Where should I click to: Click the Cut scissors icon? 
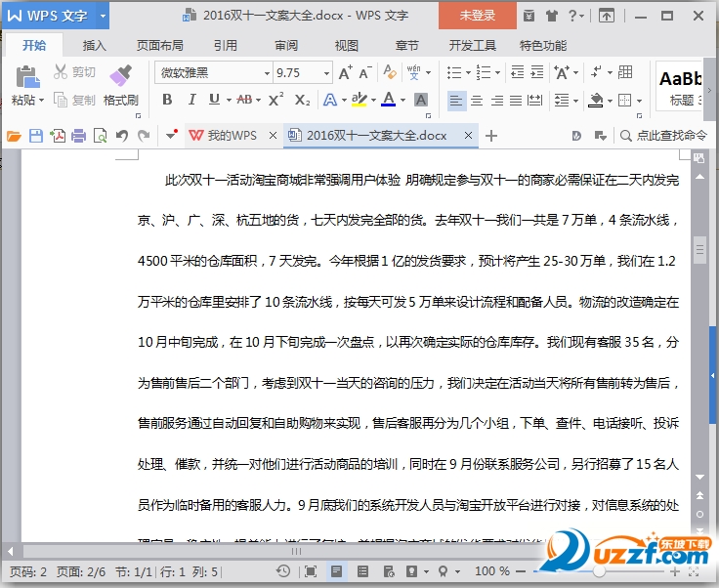pos(60,72)
